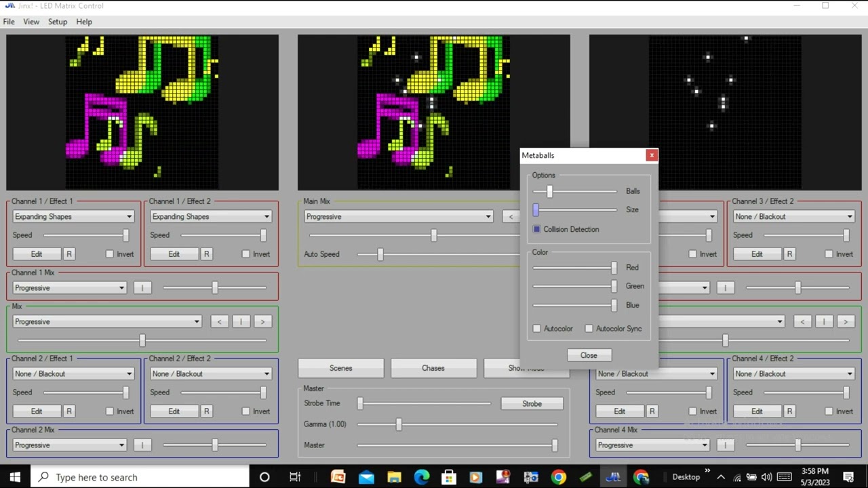The image size is (868, 488).
Task: Click the Scenes button
Action: pyautogui.click(x=340, y=368)
